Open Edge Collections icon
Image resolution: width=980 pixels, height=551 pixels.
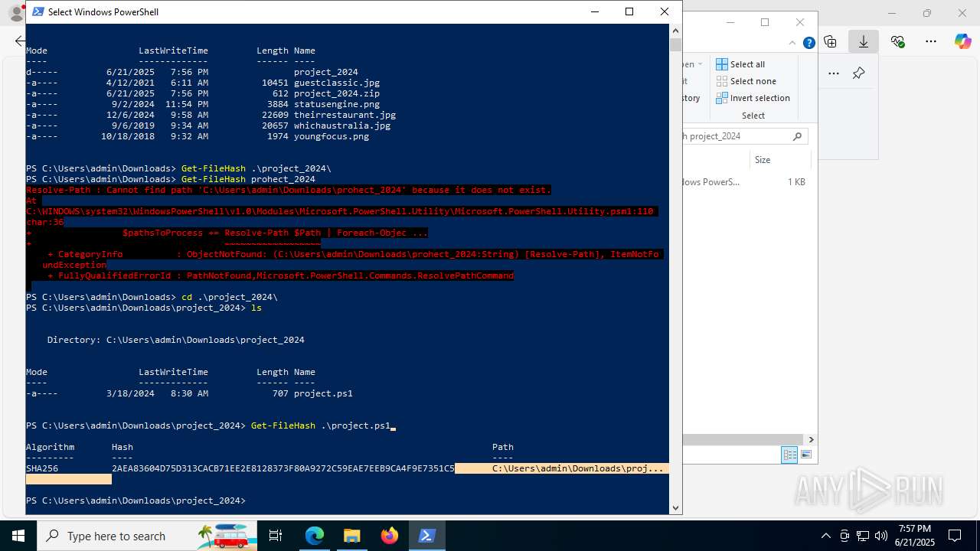(830, 41)
